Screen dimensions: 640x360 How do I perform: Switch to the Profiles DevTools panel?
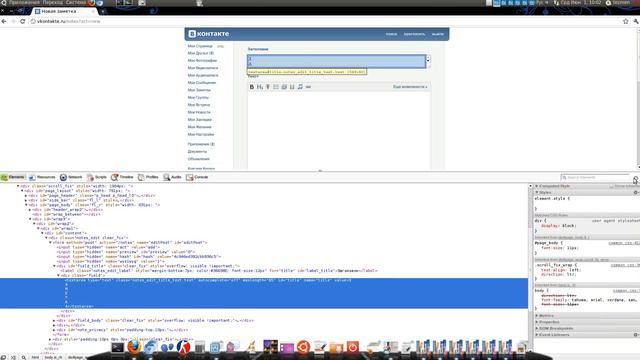pyautogui.click(x=148, y=177)
